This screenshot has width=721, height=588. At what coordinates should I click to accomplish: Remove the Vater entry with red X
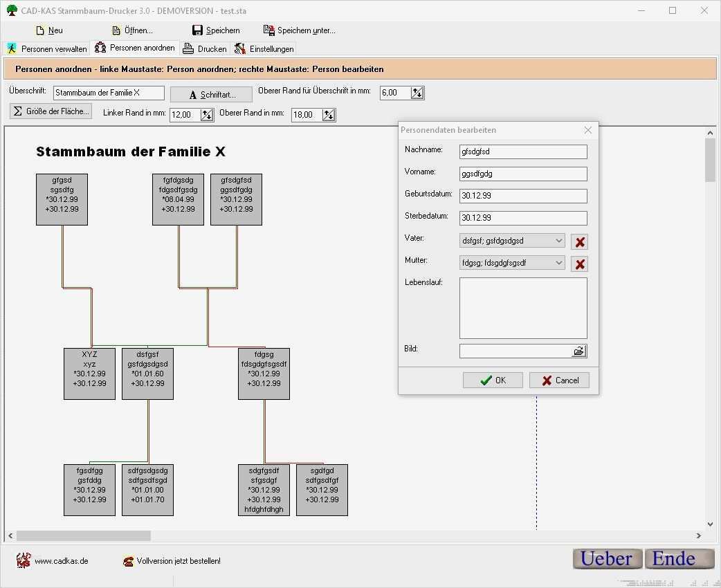coord(579,240)
